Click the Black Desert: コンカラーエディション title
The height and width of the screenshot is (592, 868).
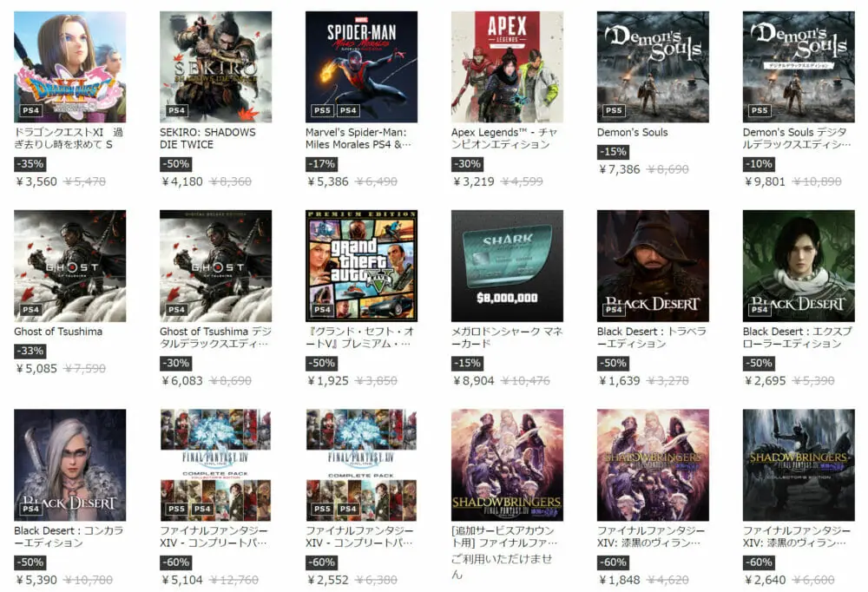tap(69, 536)
